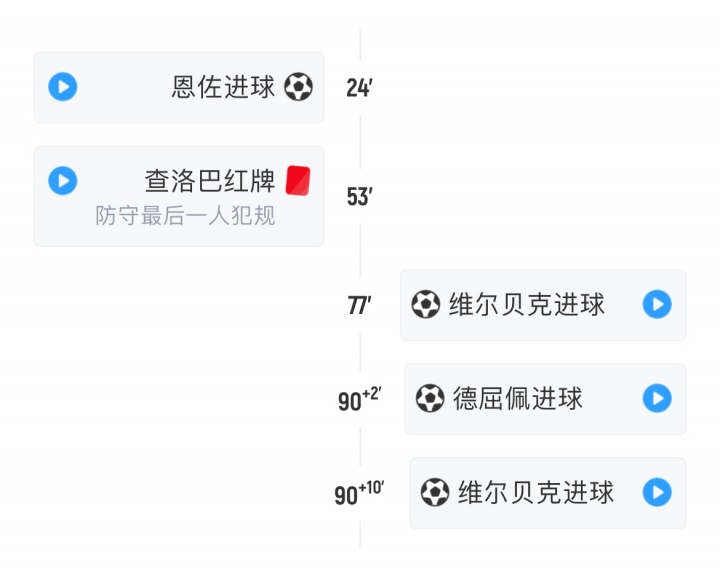720x569 pixels.
Task: Select the 53' timeline marker
Action: click(359, 197)
